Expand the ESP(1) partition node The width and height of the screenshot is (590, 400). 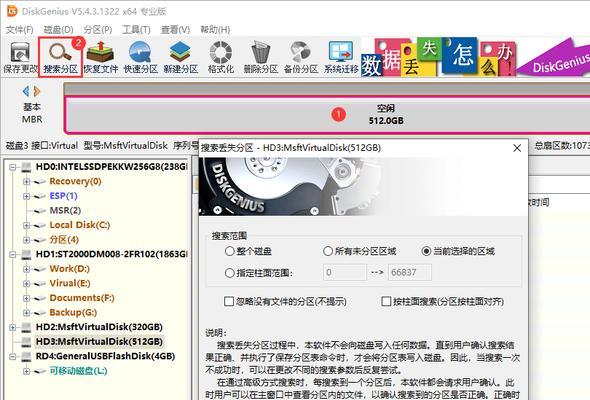coord(26,196)
